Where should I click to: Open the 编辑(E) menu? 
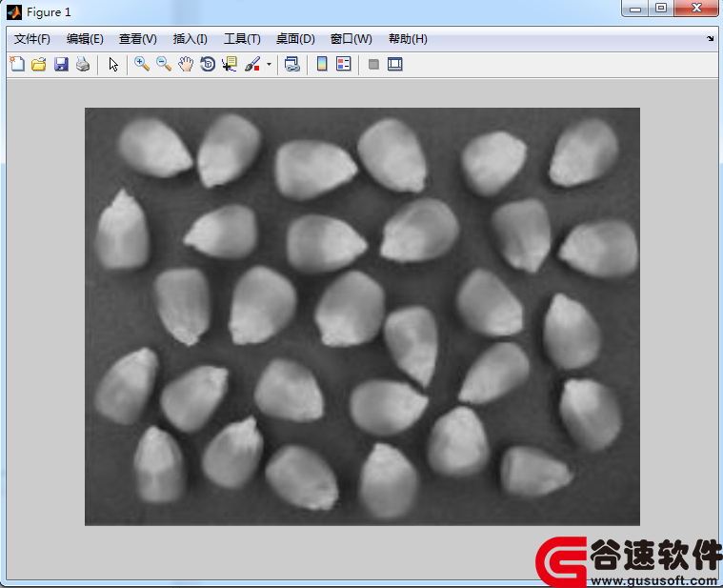(x=85, y=39)
